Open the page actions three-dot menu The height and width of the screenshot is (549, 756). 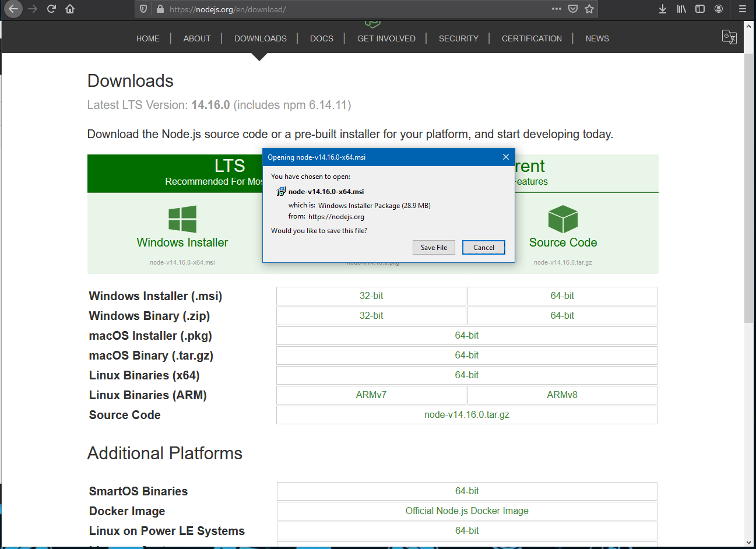pyautogui.click(x=557, y=9)
